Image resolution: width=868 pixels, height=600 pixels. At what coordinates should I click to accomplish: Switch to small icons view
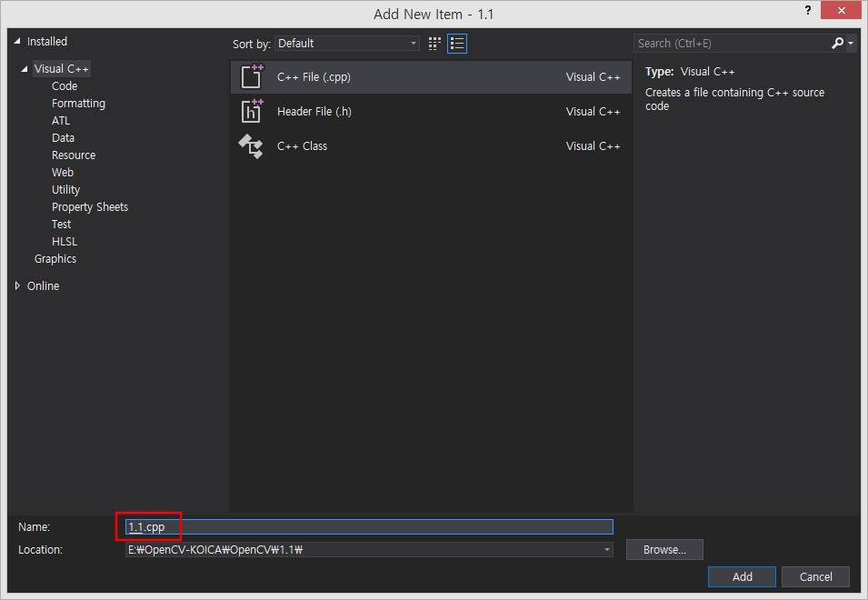(435, 43)
